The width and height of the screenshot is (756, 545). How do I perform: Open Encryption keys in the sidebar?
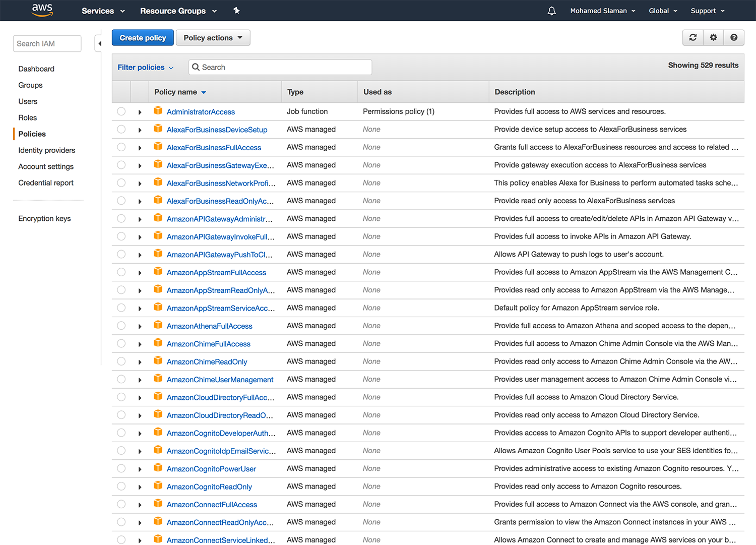44,218
